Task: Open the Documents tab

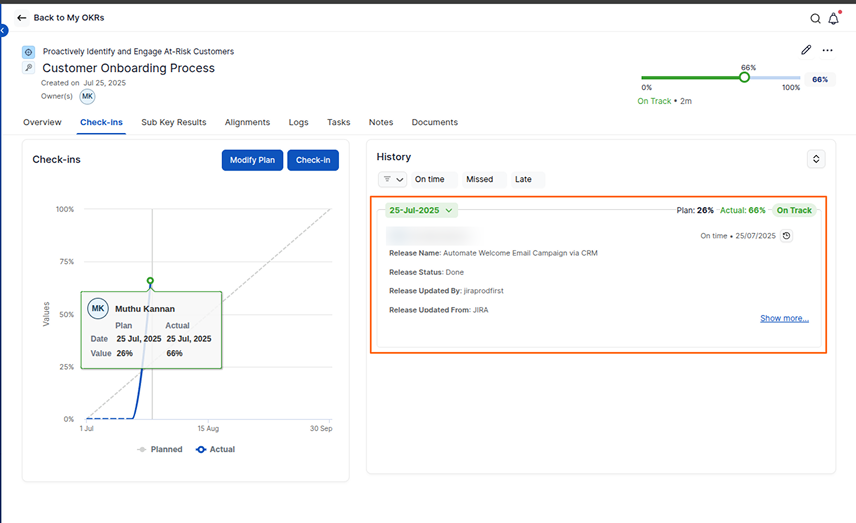Action: point(435,122)
